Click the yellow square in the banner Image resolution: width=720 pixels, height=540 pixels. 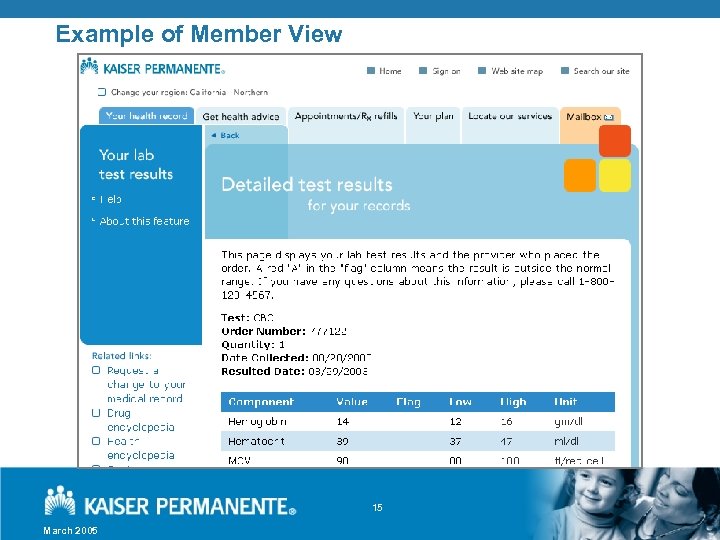(x=615, y=175)
